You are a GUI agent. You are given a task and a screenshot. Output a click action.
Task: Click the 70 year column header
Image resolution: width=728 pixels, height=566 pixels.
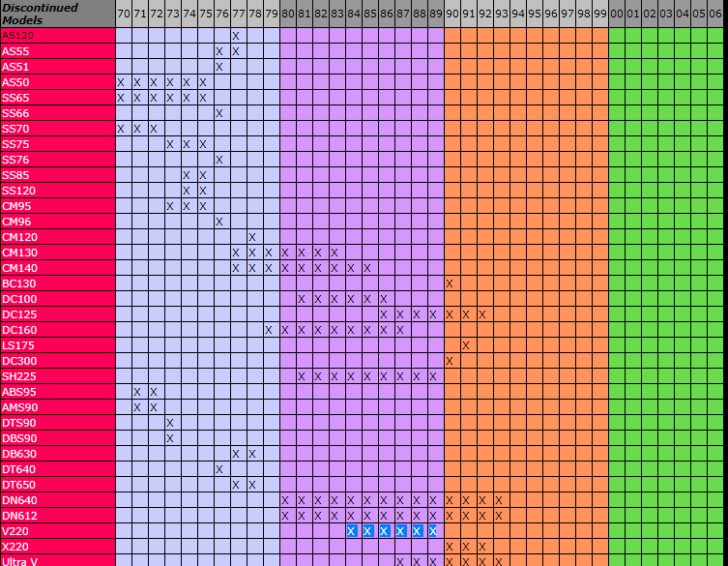point(122,15)
